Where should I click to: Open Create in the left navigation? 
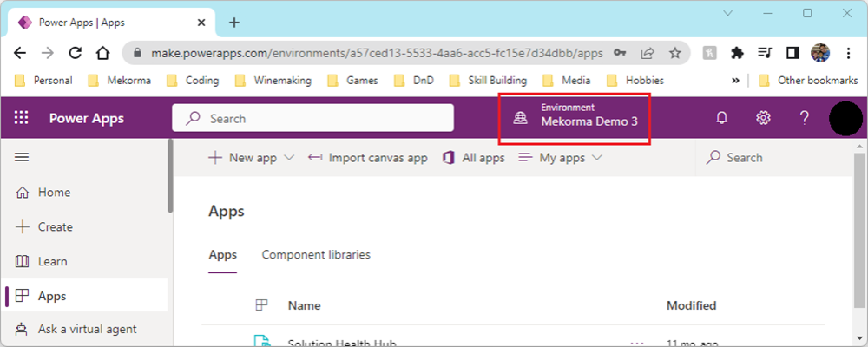[x=55, y=227]
